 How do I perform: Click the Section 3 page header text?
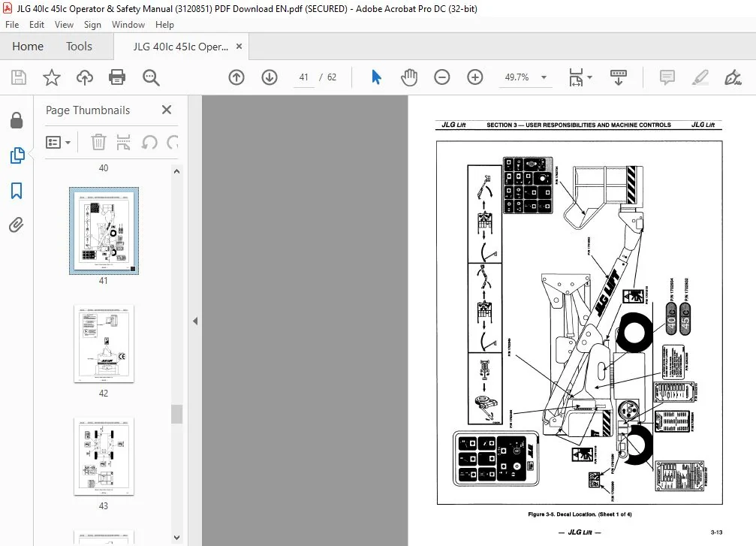pos(579,125)
